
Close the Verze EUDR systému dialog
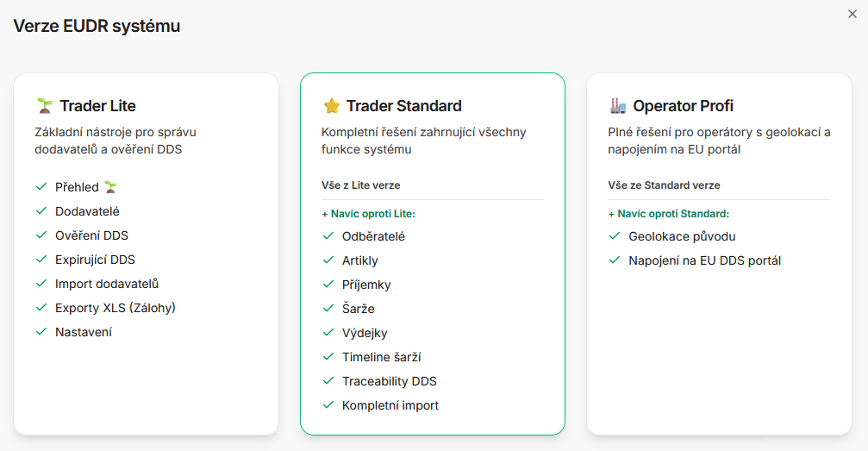coord(852,13)
